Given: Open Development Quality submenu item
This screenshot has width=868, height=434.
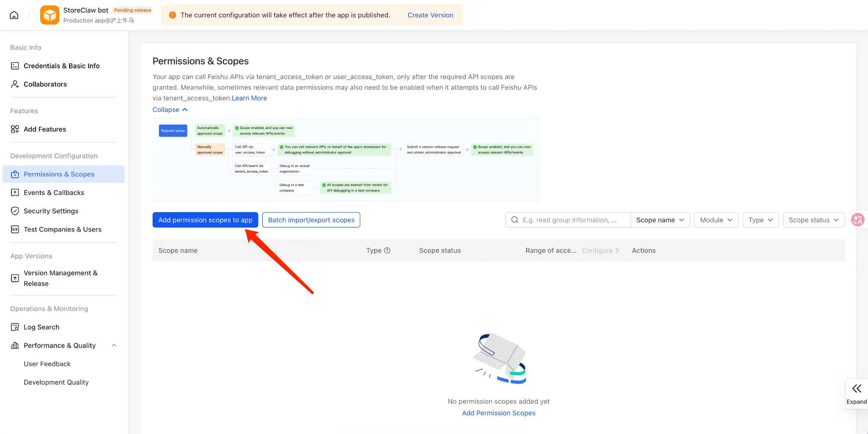Looking at the screenshot, I should click(x=56, y=382).
